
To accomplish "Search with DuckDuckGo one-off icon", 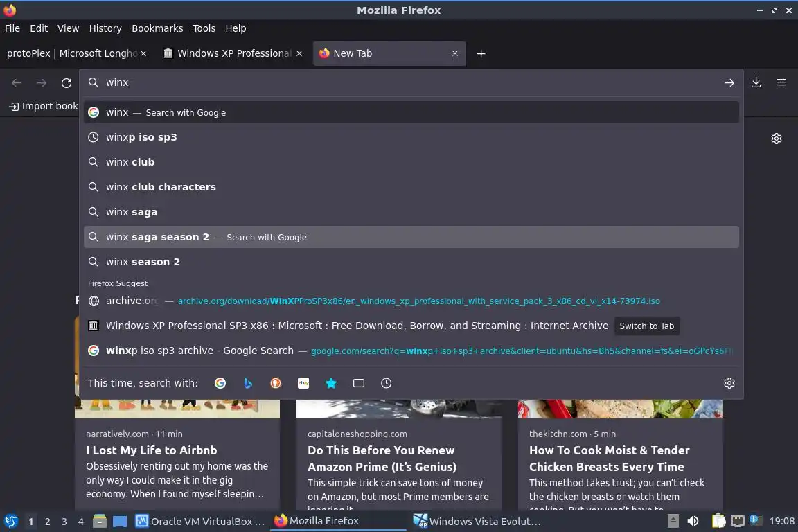I will point(275,383).
